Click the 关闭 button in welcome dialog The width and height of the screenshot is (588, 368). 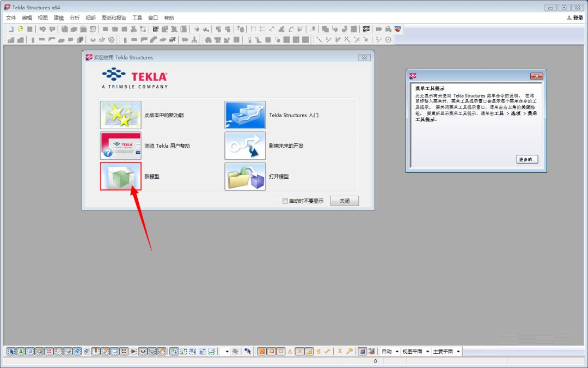click(x=345, y=201)
